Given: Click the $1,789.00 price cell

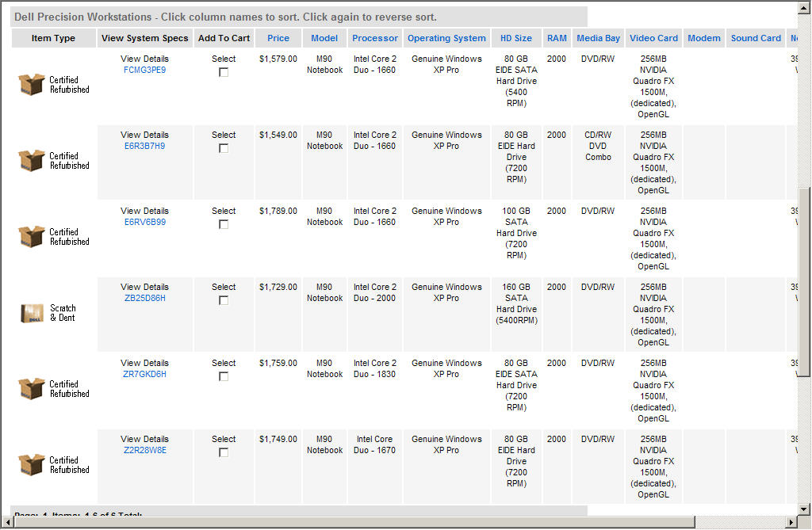Looking at the screenshot, I should click(x=278, y=212).
